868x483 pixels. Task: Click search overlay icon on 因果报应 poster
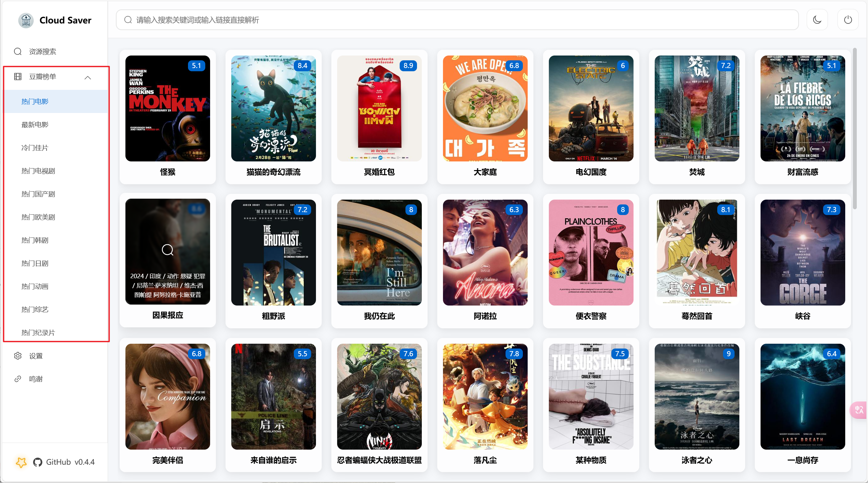[x=167, y=250]
